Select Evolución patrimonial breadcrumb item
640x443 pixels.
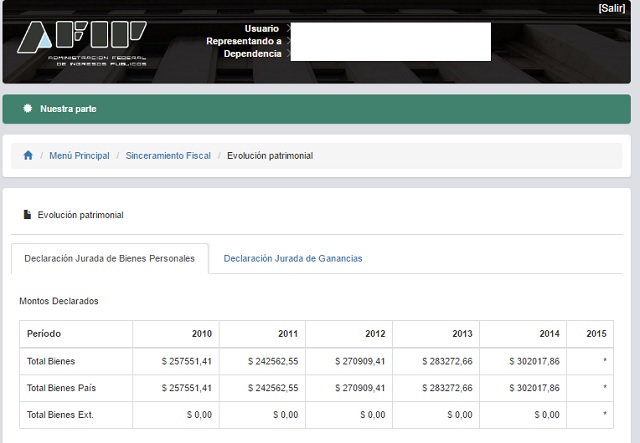point(269,156)
